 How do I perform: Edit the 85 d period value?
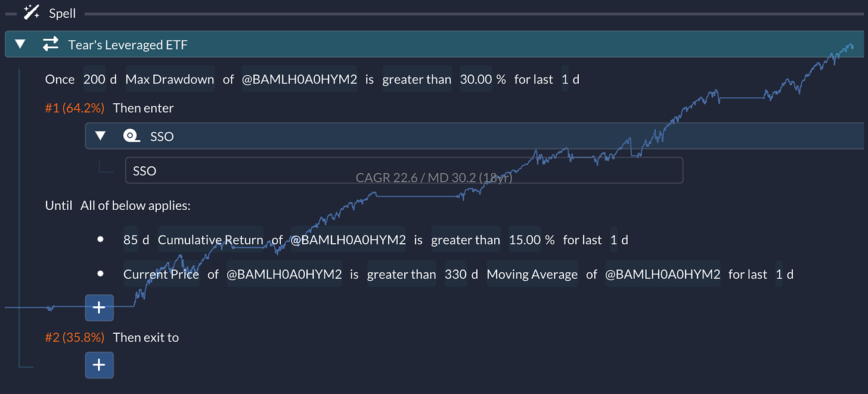click(x=131, y=240)
